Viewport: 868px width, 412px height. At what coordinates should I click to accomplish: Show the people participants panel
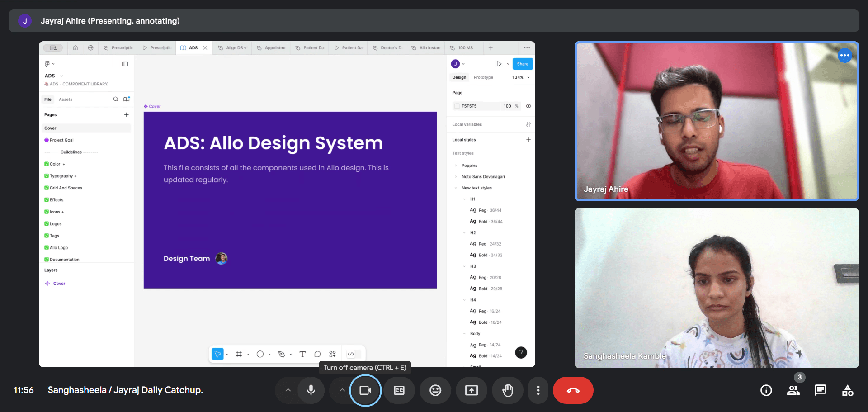793,390
